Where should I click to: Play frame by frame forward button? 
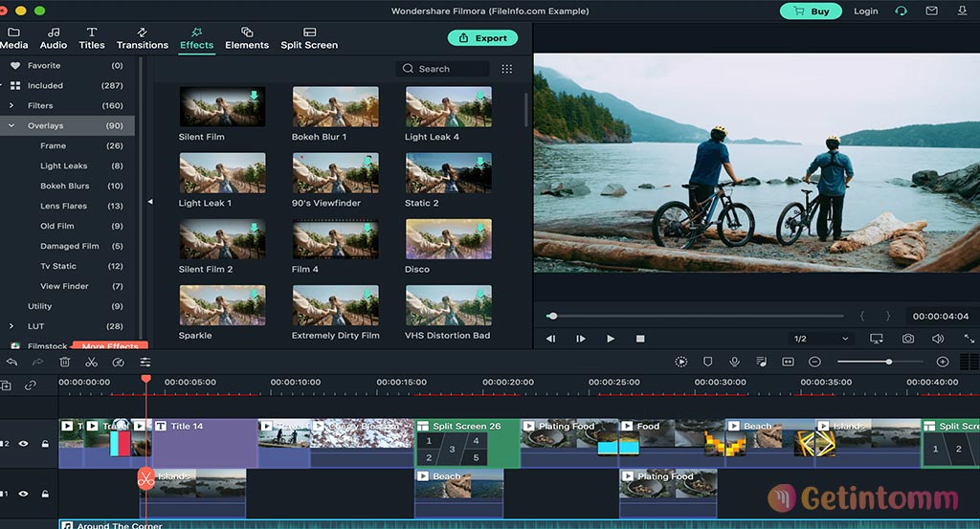[x=581, y=339]
